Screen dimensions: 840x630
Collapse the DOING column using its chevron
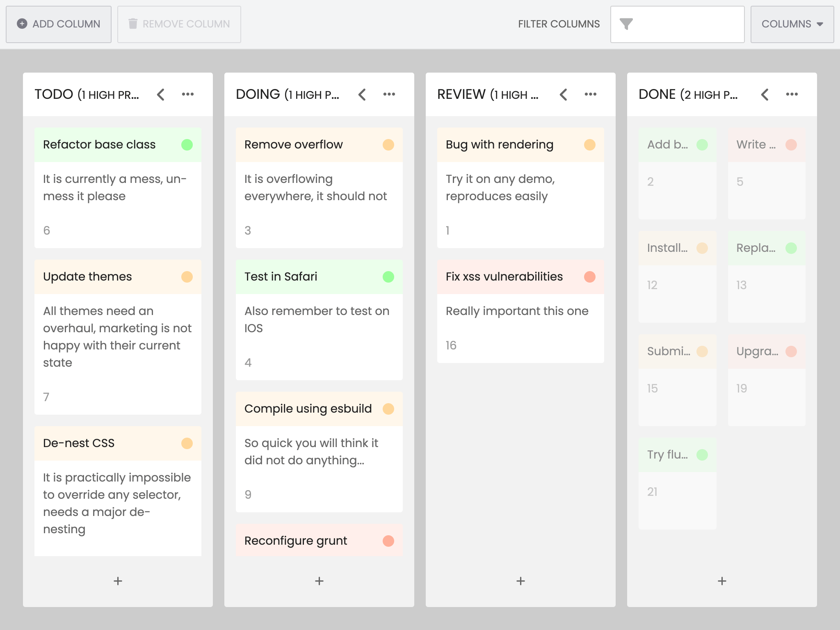pos(362,94)
